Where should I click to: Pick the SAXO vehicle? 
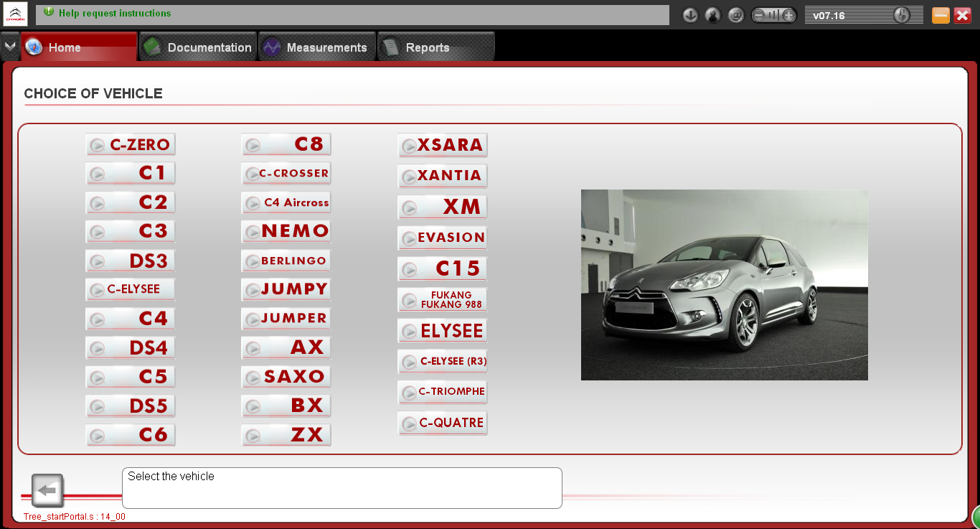286,378
